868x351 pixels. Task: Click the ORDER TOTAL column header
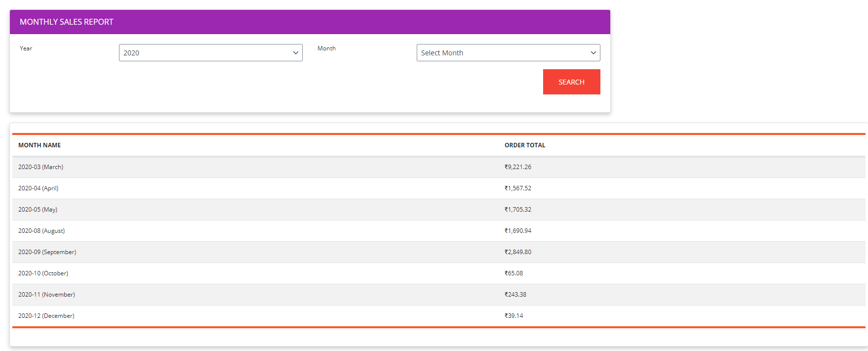click(x=525, y=145)
